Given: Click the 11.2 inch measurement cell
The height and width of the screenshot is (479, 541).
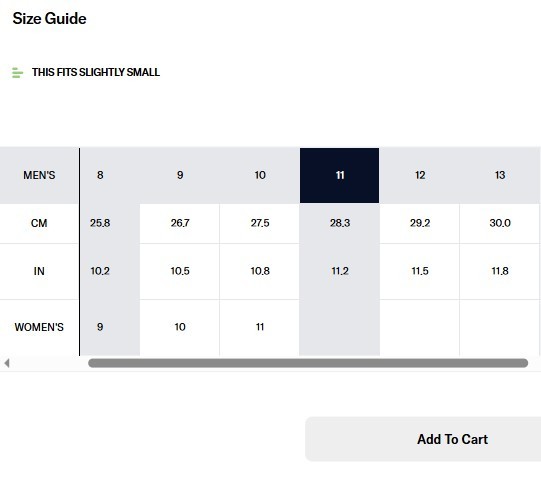Looking at the screenshot, I should (340, 271).
